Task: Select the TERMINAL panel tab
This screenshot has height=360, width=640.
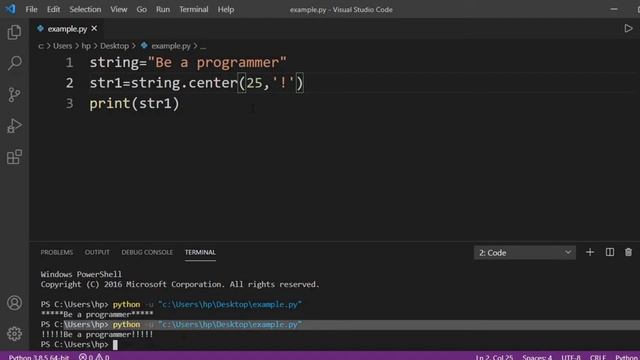Action: 200,252
